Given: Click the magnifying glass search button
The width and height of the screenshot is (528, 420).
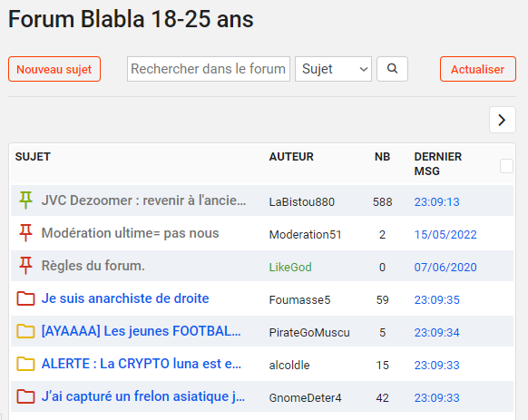Looking at the screenshot, I should pyautogui.click(x=392, y=69).
